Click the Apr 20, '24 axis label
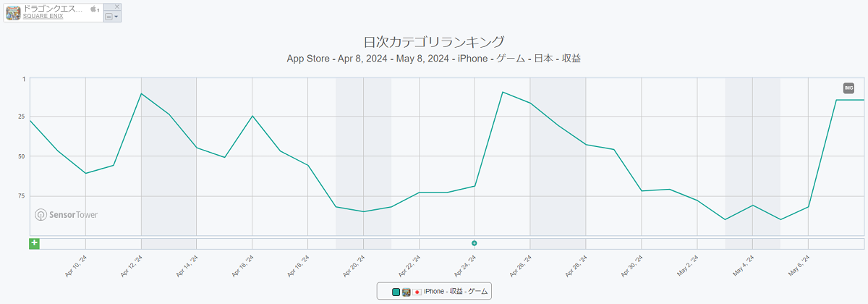868x304 pixels. point(355,266)
